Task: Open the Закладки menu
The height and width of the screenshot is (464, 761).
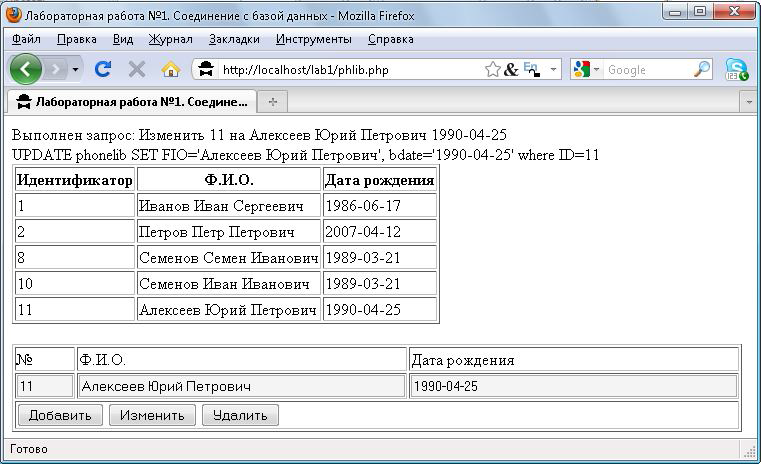Action: point(234,39)
